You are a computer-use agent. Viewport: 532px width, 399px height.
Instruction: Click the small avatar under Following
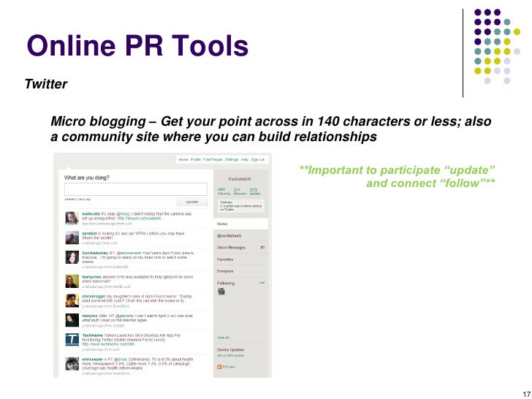coord(221,291)
